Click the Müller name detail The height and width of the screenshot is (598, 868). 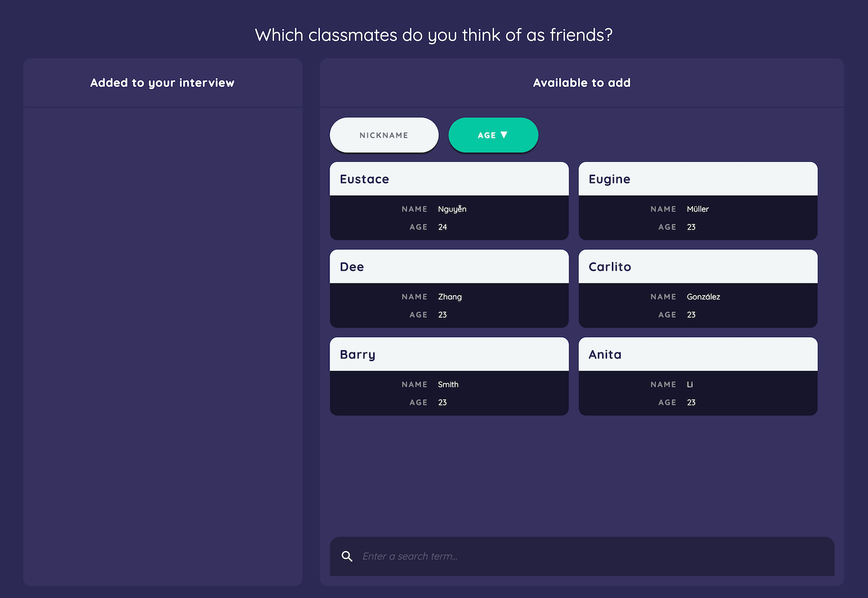[698, 209]
